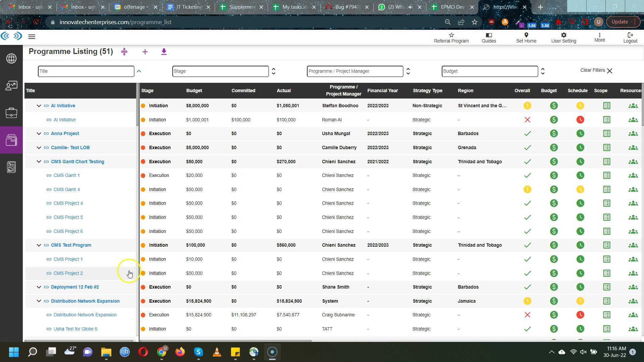Screen dimensions: 644x362
Task: Open the Budget filter dropdown arrow
Action: (543, 71)
